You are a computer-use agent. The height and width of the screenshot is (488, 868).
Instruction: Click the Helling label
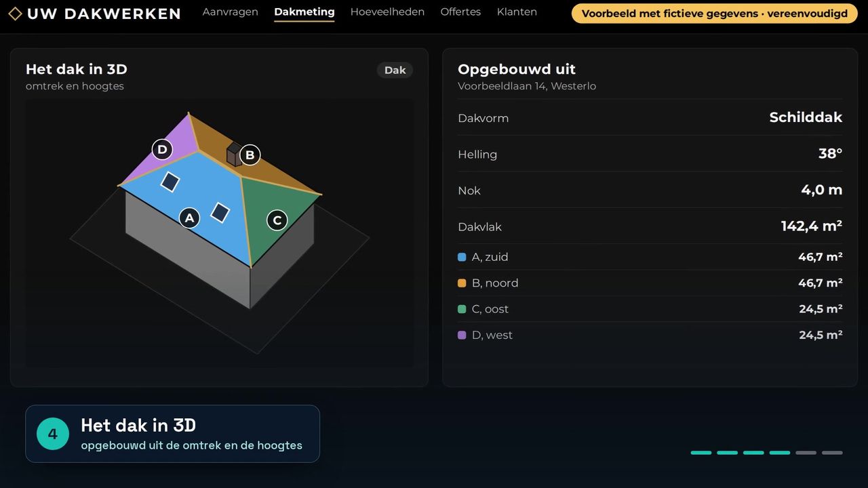tap(477, 155)
